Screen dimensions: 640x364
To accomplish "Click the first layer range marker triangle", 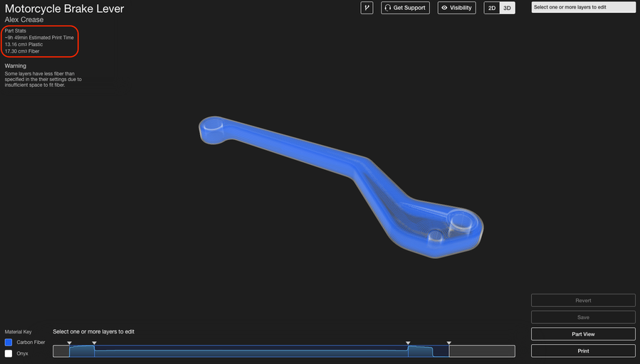I will click(x=69, y=343).
